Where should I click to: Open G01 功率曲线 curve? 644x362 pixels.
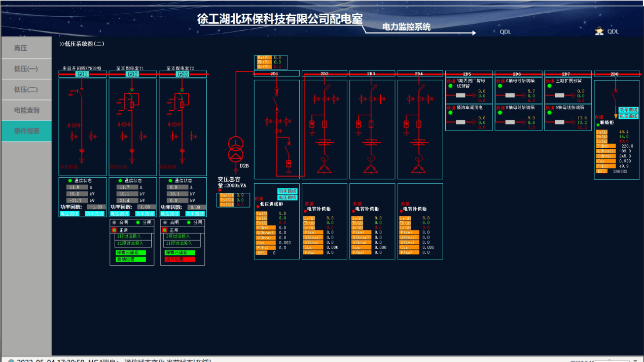(x=94, y=214)
